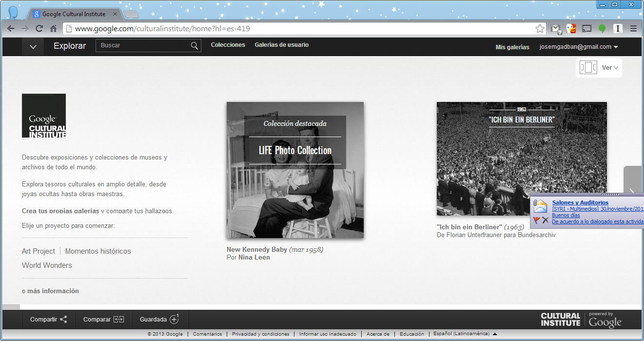Bookmark page with the star icon
This screenshot has height=341, width=644.
pyautogui.click(x=540, y=29)
